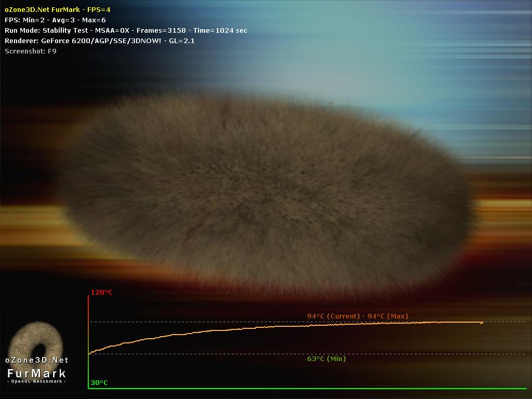Click the 'Renderer: GeForce 6200/AGP/SSE/3DNOW!' line

(x=100, y=41)
